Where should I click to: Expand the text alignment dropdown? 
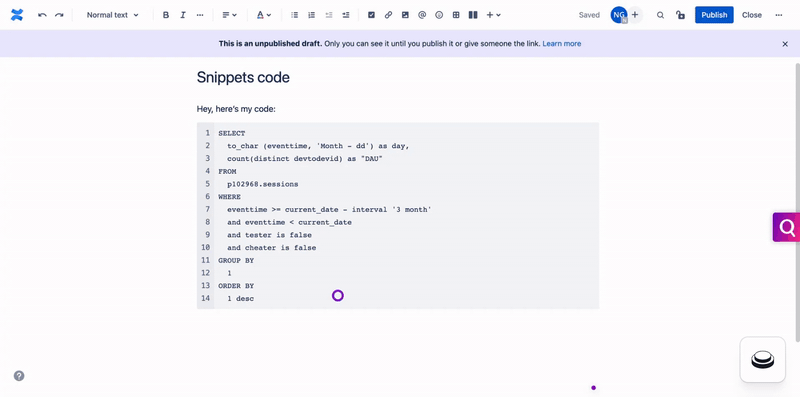point(230,15)
